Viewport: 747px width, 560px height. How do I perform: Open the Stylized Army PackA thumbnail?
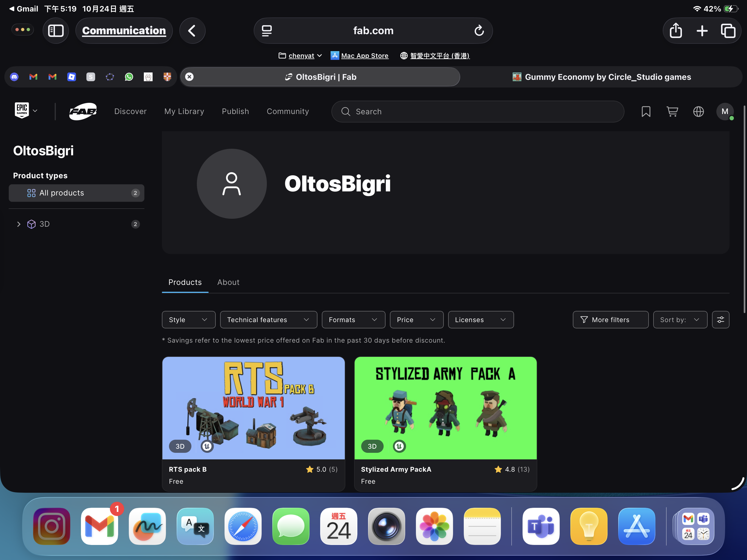pos(445,408)
